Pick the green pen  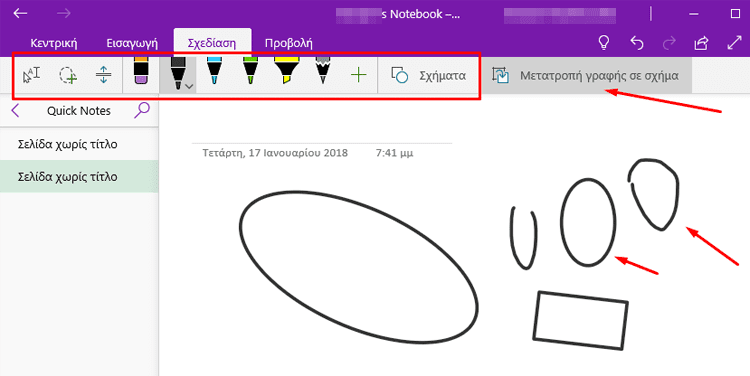click(250, 72)
